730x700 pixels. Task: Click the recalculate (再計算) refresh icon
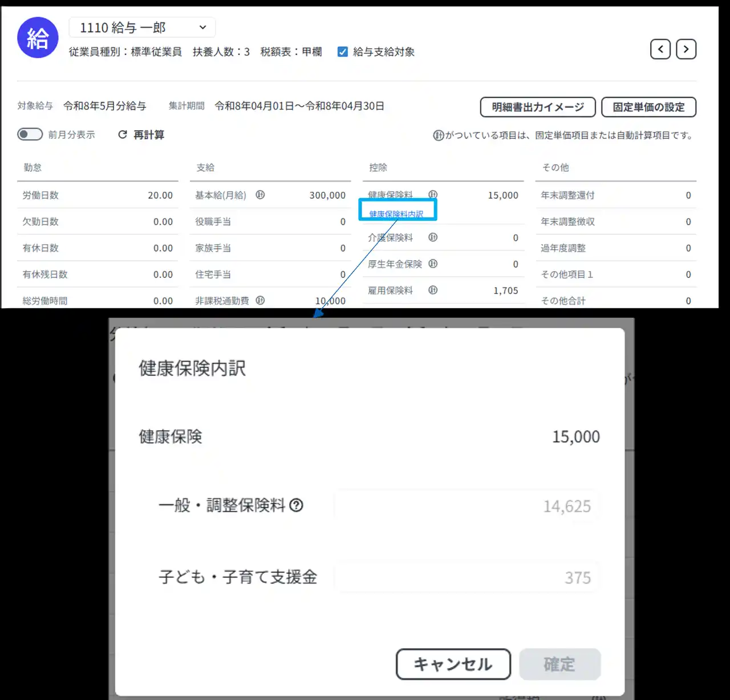tap(123, 135)
